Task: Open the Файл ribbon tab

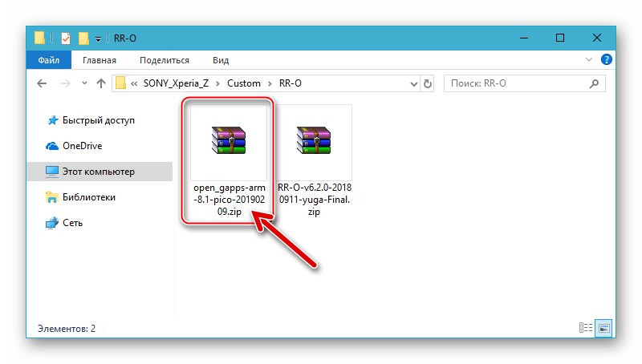Action: pos(49,60)
